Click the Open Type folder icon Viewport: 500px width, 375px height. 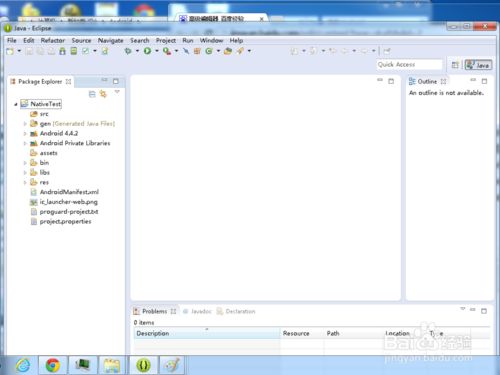tap(228, 51)
